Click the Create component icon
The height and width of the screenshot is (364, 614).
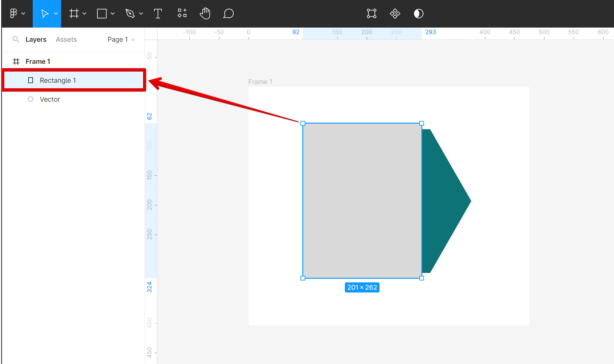point(395,14)
